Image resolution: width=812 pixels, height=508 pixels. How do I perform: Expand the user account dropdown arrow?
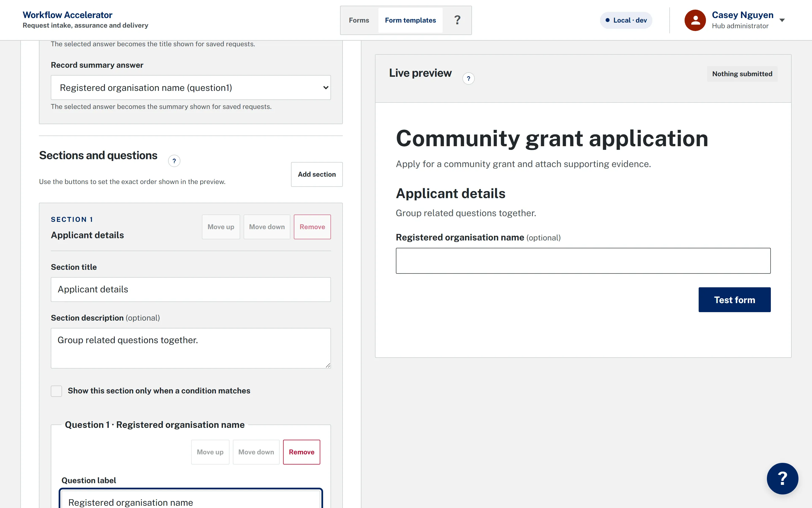coord(782,20)
